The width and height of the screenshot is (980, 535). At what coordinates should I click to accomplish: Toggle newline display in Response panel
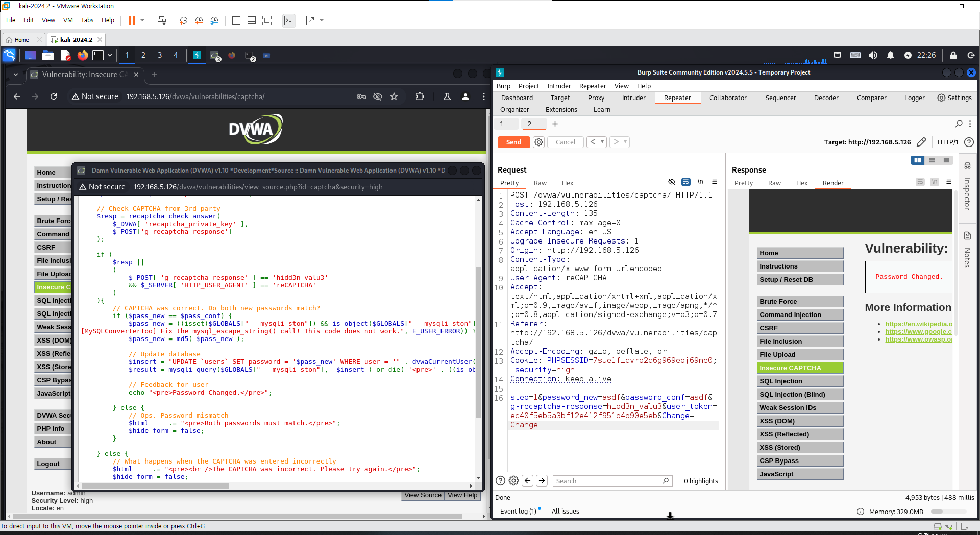935,182
